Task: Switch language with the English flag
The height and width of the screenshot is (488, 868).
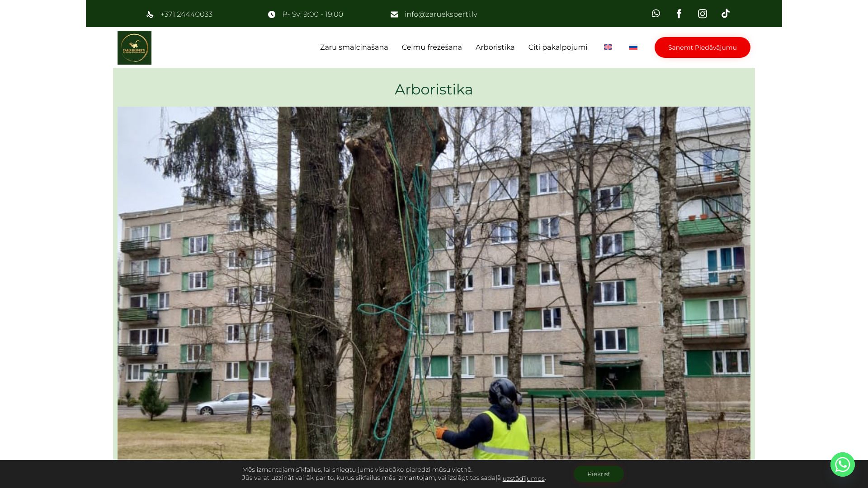Action: point(608,47)
